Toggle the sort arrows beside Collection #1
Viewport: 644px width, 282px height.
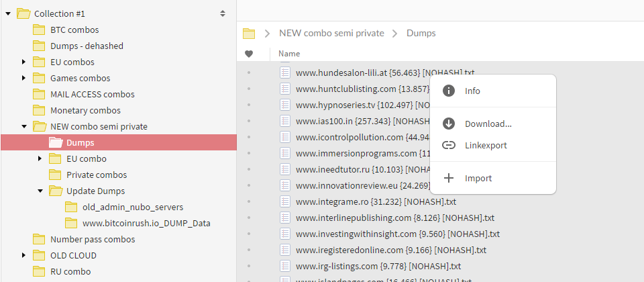coord(223,13)
